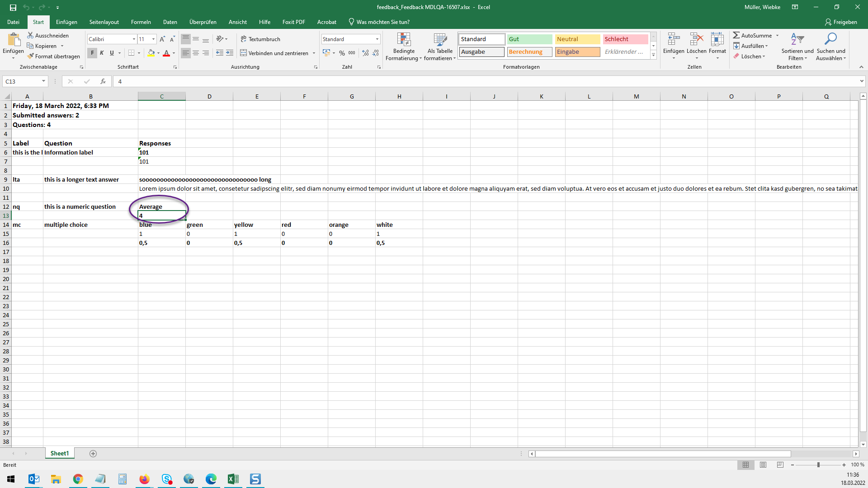
Task: Decrease font size with the smaller A
Action: [172, 39]
